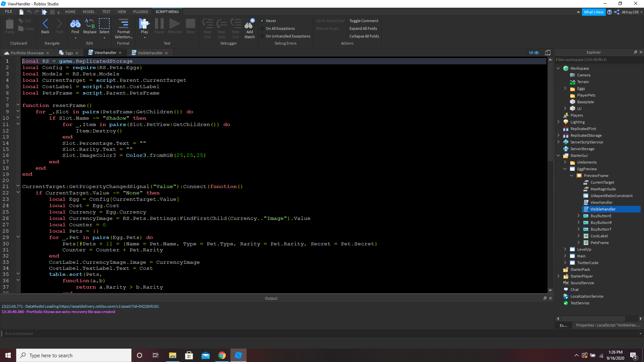
Task: Expand the PetsFrame node in Explorer
Action: tap(578, 243)
